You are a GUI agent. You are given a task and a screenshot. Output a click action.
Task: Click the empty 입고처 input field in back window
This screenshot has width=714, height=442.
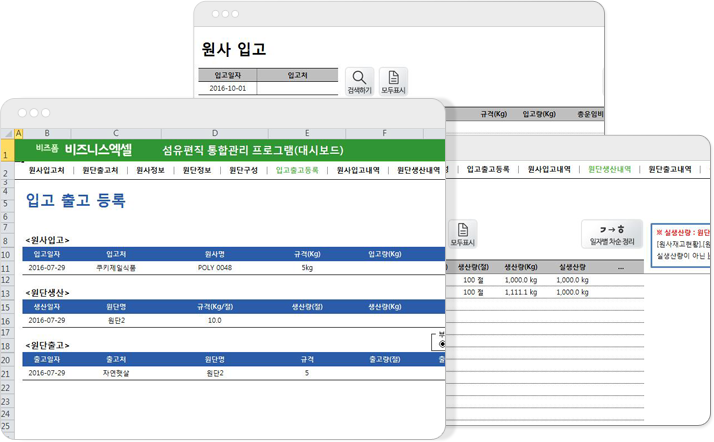297,88
